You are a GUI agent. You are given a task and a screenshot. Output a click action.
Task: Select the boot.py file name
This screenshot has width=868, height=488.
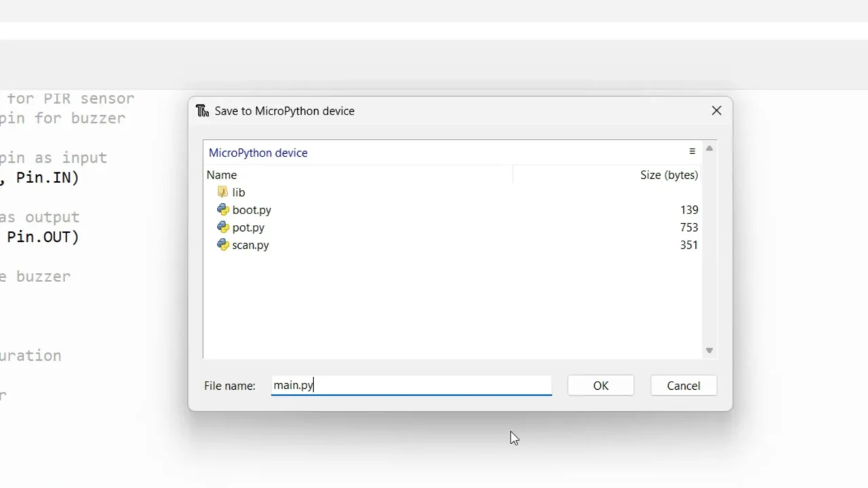[252, 210]
